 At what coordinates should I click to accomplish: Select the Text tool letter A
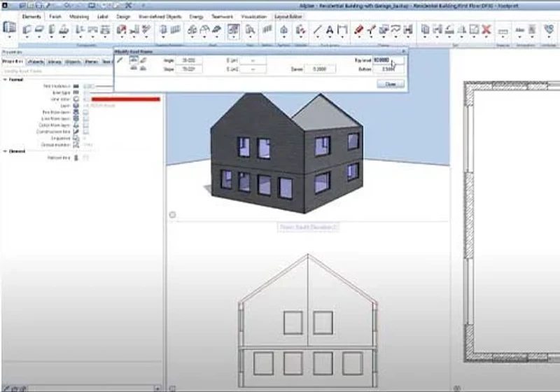click(x=330, y=30)
